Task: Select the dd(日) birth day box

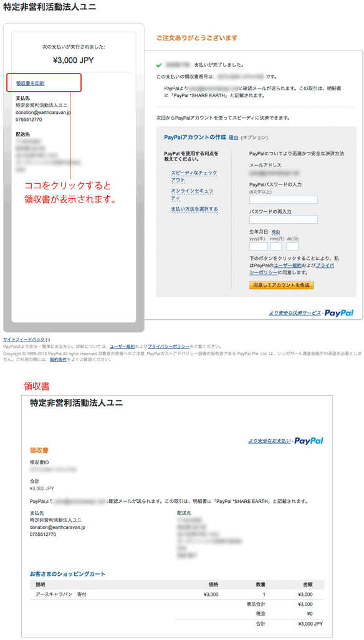Action: 292,246
